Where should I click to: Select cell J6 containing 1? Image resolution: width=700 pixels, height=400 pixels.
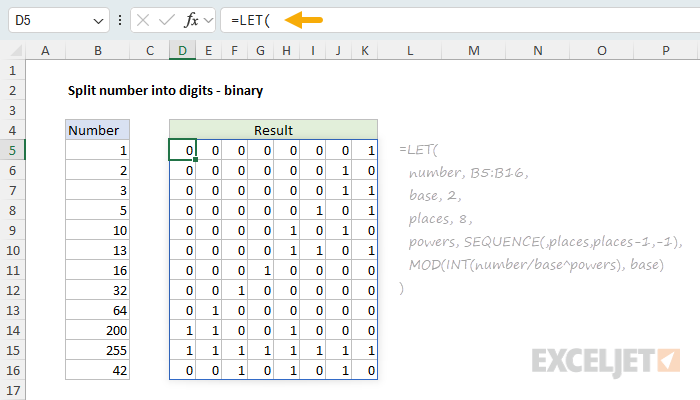pyautogui.click(x=338, y=171)
